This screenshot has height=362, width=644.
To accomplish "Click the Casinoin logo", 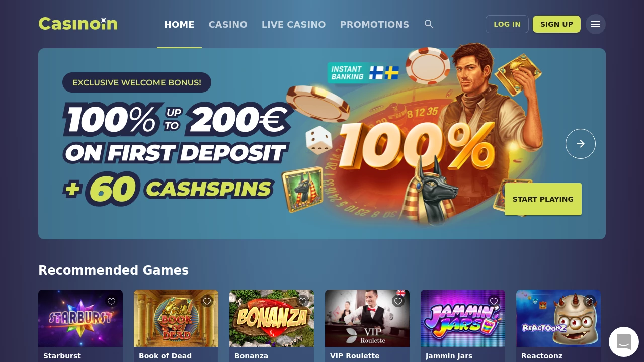I will point(78,24).
